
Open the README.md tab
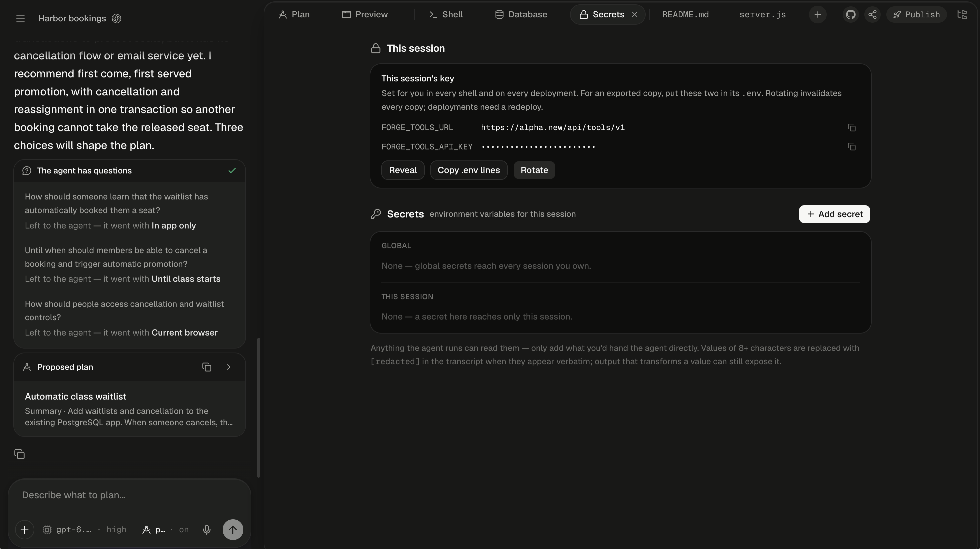pos(685,14)
